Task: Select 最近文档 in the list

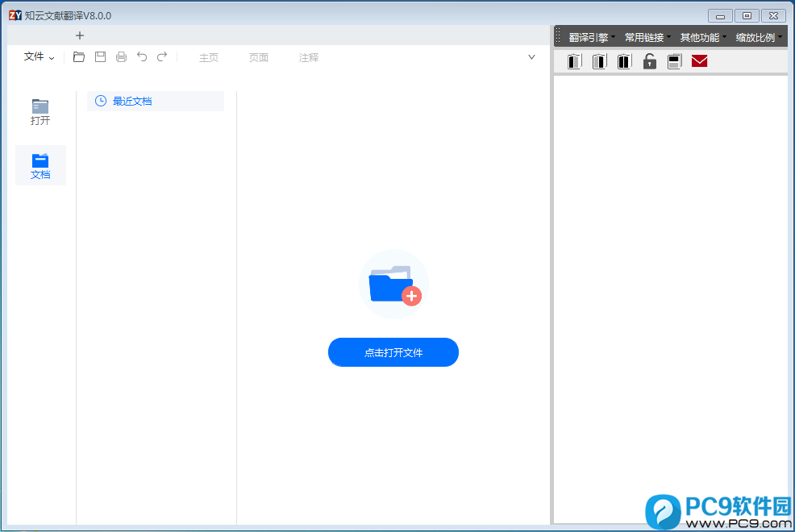Action: (156, 101)
